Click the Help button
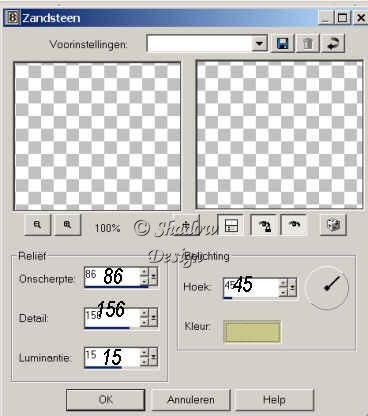The image size is (368, 416). pyautogui.click(x=274, y=399)
